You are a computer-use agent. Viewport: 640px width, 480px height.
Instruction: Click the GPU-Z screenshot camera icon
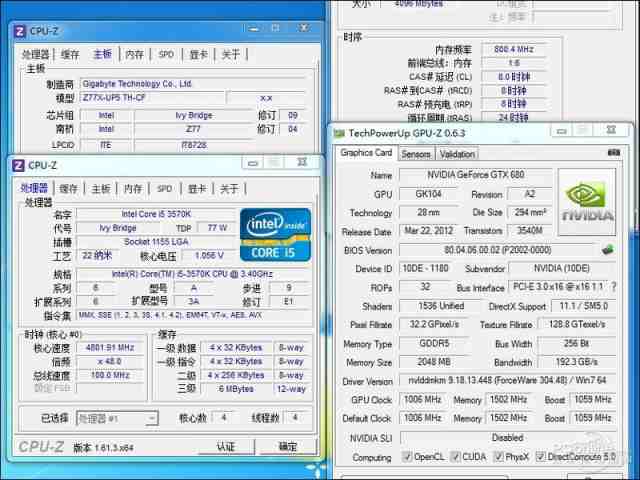(x=613, y=153)
